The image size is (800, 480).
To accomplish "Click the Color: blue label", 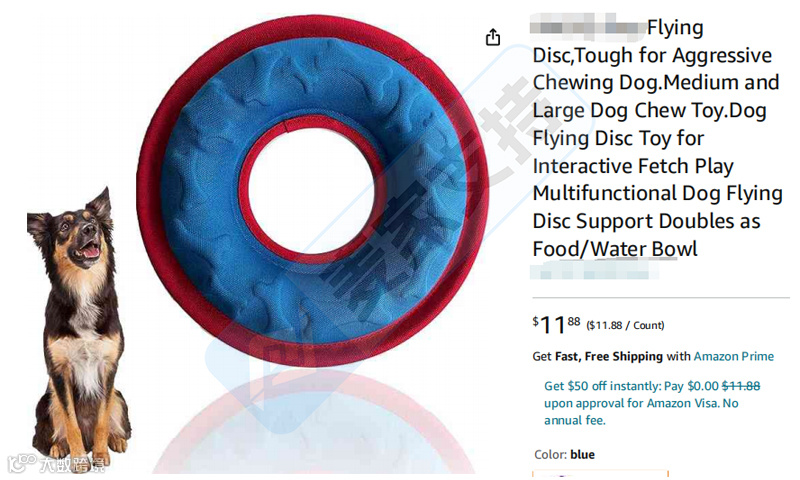I will click(564, 454).
